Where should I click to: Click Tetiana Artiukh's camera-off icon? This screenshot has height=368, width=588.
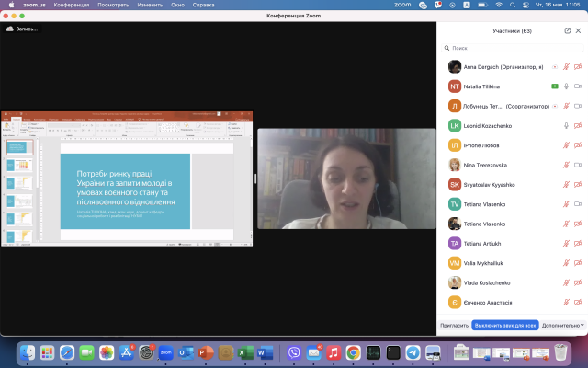click(578, 243)
